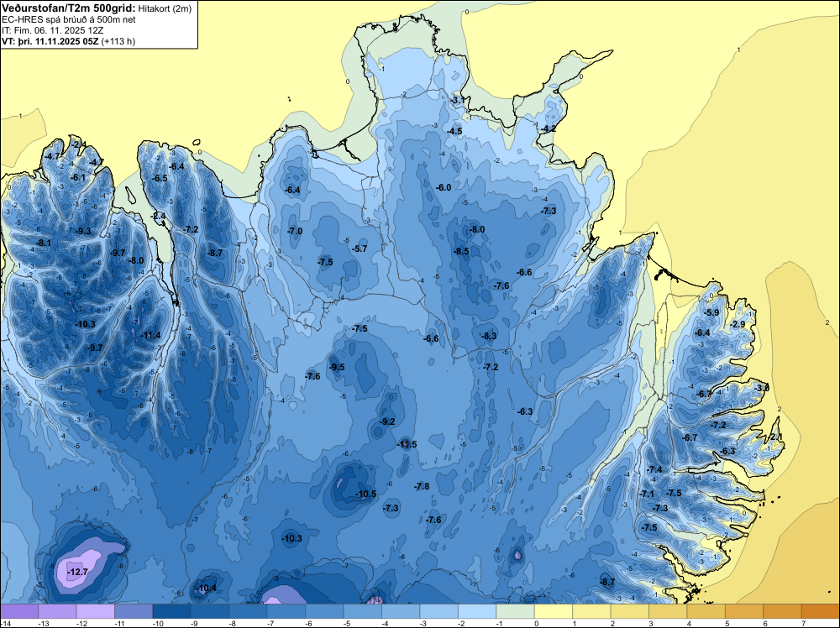Click the -10.5 temperature value
Image resolution: width=840 pixels, height=628 pixels.
(366, 495)
